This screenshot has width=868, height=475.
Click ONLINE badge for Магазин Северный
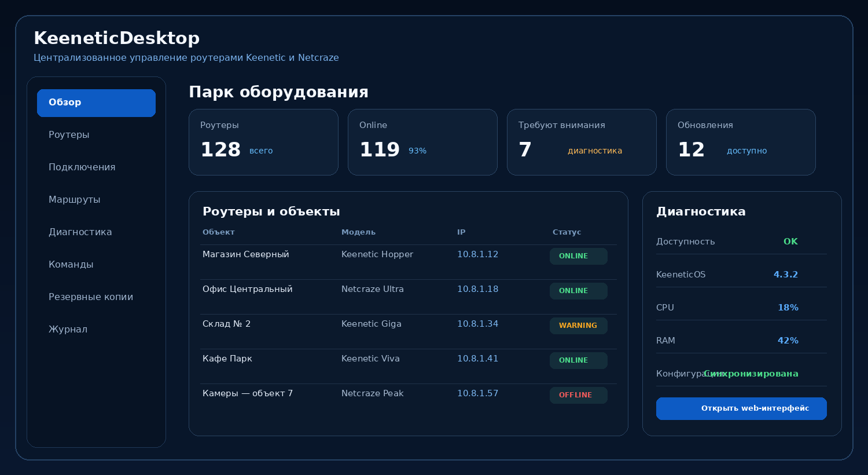[x=579, y=256]
